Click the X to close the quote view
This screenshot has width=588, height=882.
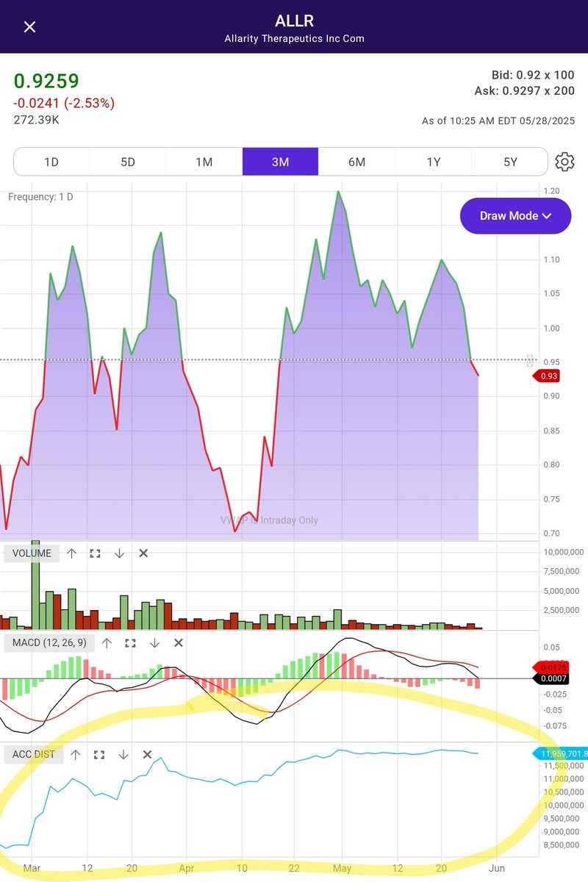[28, 26]
